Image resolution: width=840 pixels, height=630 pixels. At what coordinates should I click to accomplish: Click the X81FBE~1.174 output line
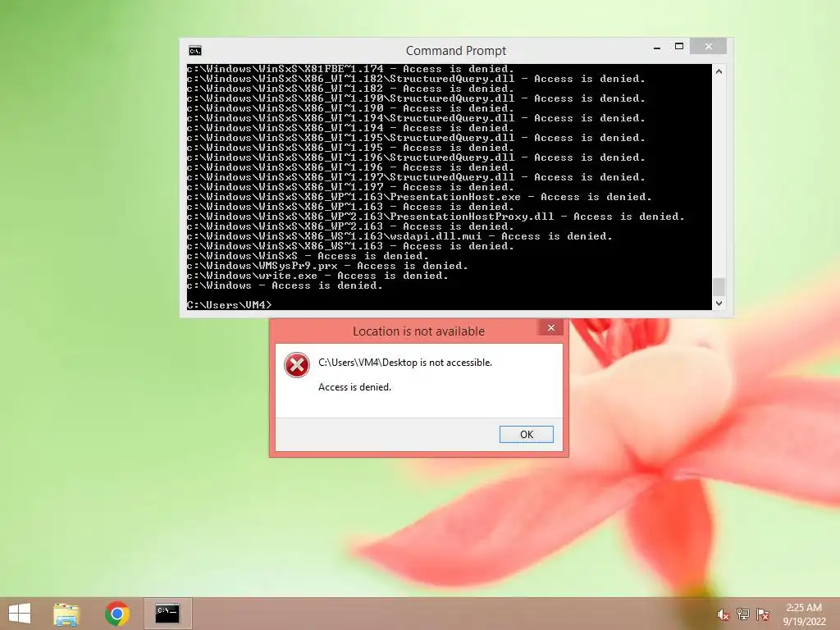click(350, 69)
